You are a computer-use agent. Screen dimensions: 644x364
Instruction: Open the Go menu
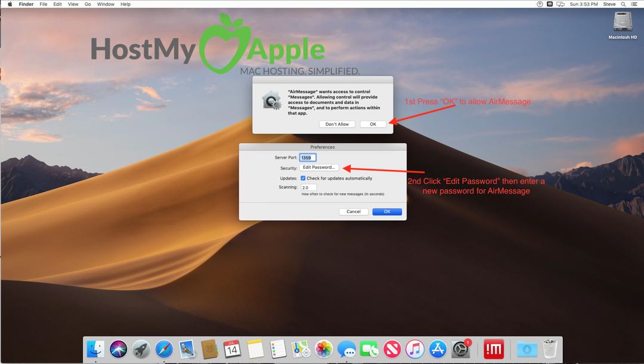click(x=88, y=4)
